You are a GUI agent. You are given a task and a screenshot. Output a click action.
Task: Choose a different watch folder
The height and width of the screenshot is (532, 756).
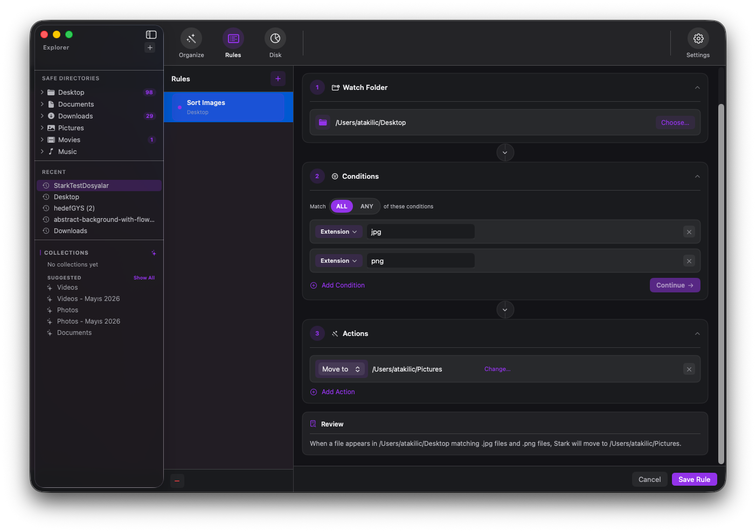[x=675, y=123]
